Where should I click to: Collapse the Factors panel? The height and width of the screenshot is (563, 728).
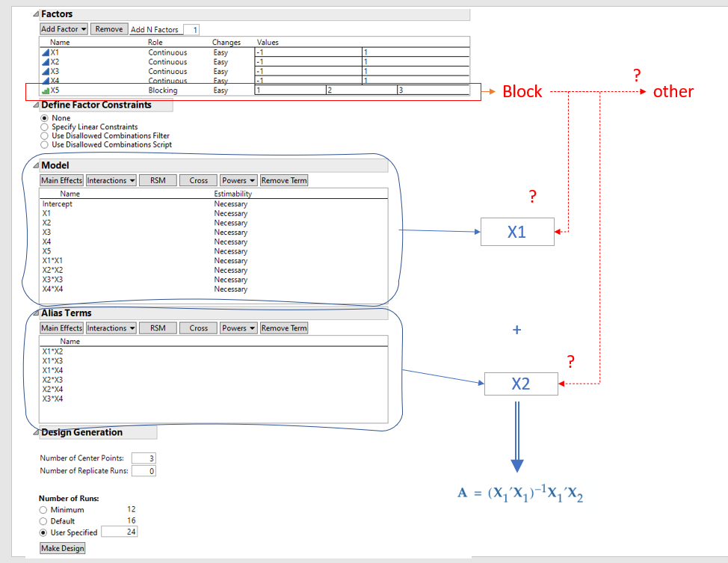[x=34, y=13]
